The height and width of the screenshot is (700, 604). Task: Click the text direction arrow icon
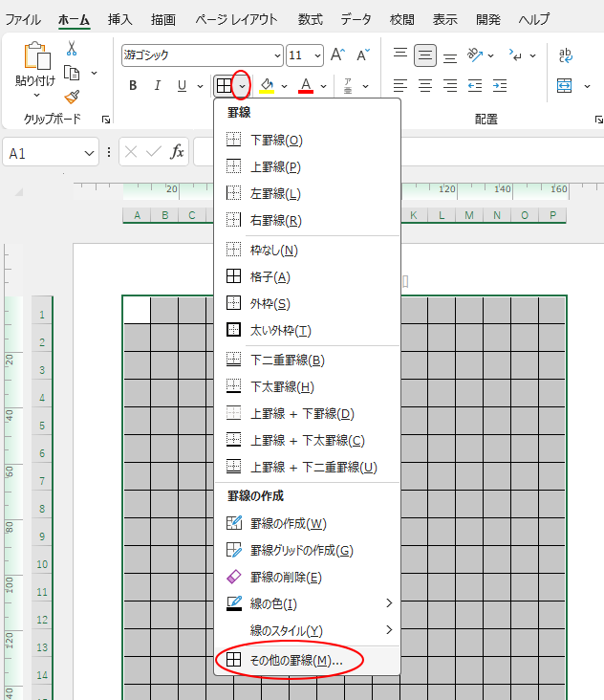coord(516,55)
